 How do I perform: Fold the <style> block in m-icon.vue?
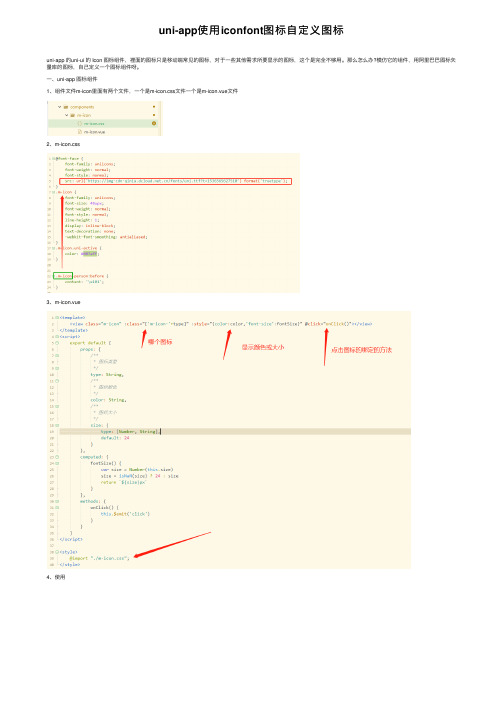[57, 552]
